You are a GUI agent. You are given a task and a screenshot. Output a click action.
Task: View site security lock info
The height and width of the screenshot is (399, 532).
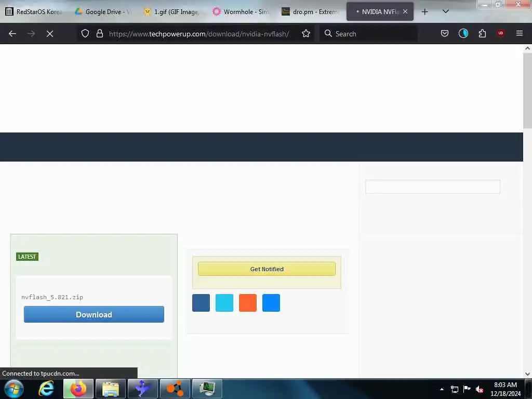click(99, 33)
